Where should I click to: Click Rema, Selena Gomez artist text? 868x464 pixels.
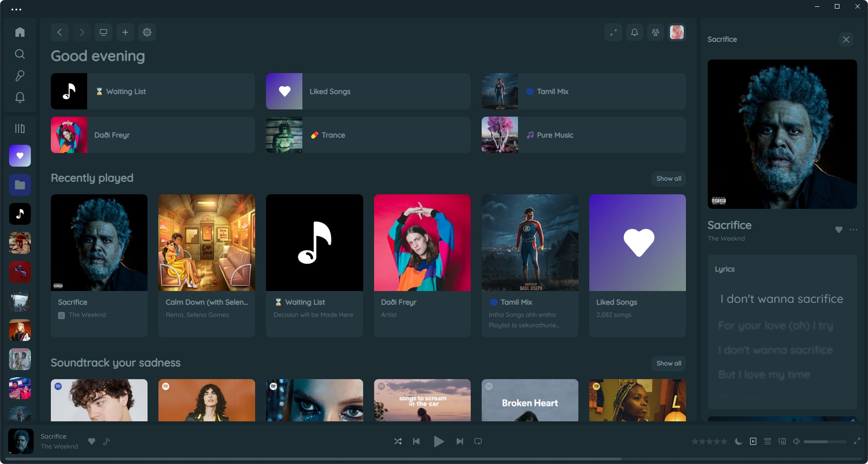[x=197, y=315]
